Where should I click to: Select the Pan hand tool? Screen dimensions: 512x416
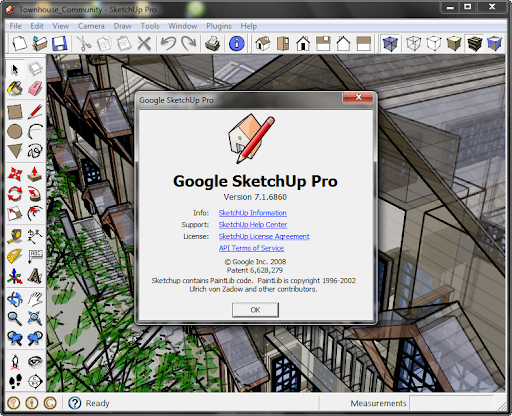(35, 299)
